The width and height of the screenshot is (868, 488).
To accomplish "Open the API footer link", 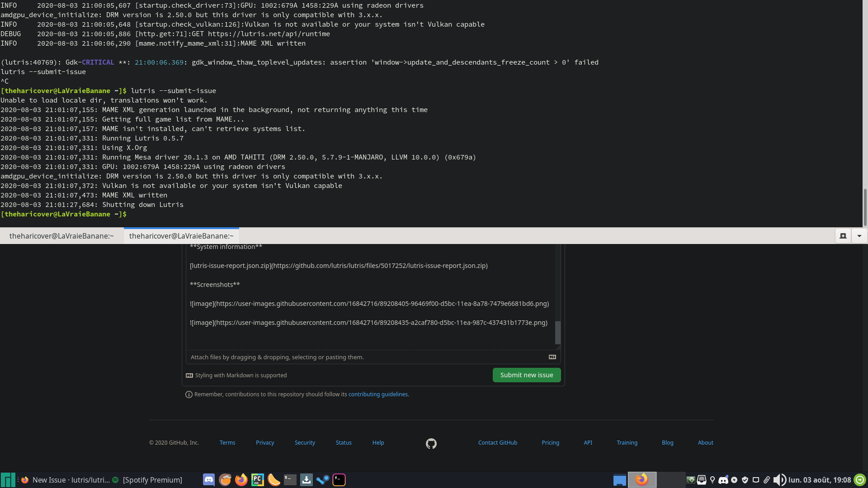I will pos(588,443).
